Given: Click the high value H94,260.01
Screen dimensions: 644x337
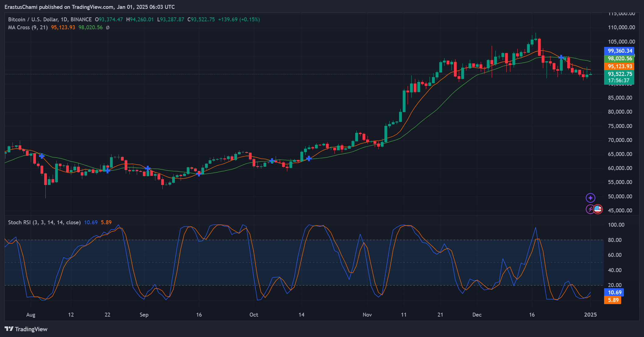Looking at the screenshot, I should 140,20.
